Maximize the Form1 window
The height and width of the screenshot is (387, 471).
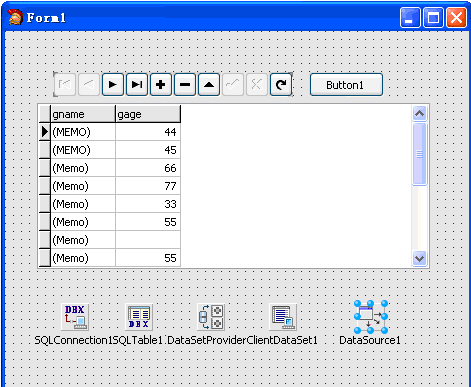coord(433,17)
